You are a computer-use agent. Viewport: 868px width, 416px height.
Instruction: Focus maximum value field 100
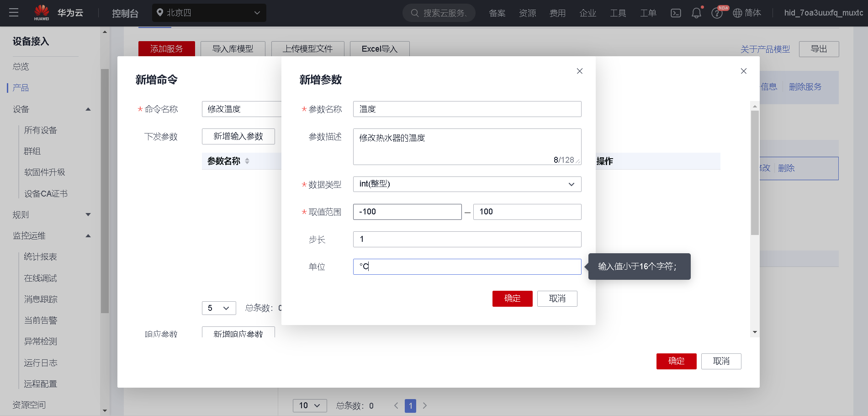527,212
